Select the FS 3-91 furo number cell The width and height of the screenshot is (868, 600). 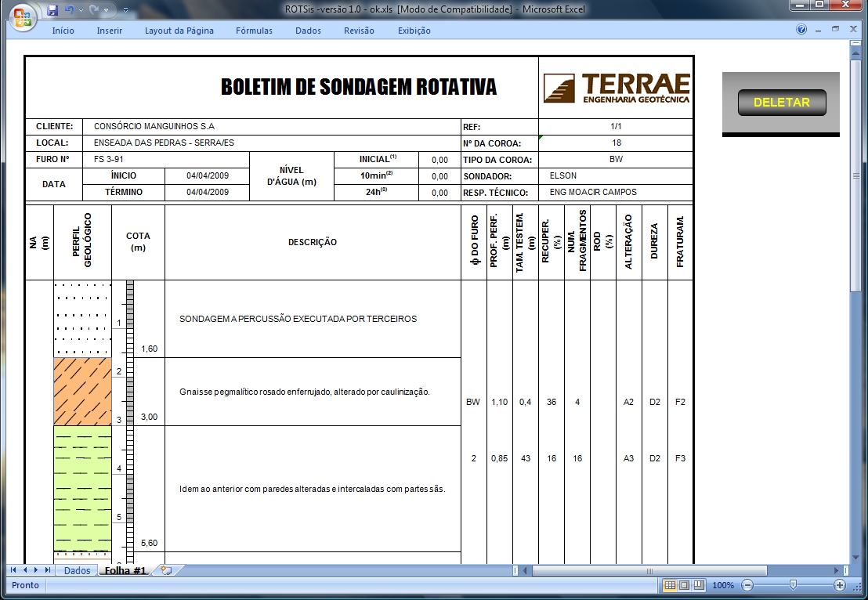click(166, 160)
